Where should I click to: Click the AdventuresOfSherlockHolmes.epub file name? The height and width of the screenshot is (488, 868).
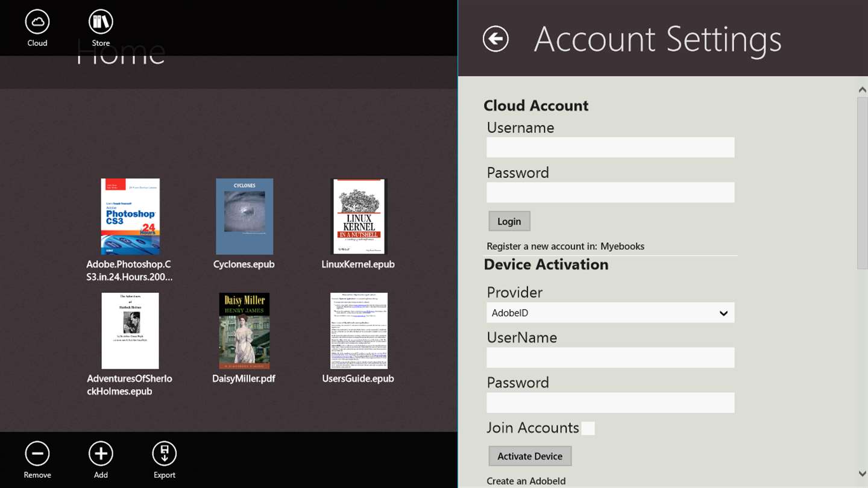[130, 385]
